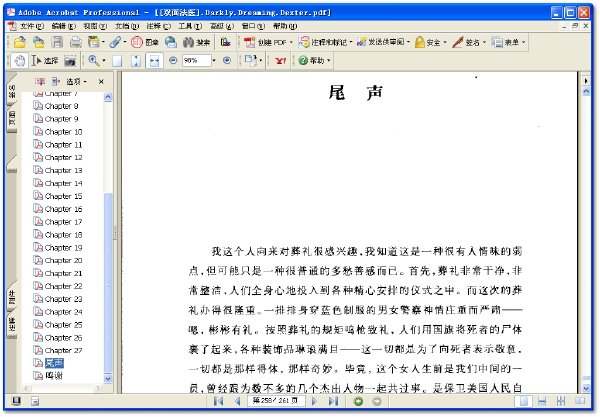
Task: Select the 尾声 bookmark
Action: (x=54, y=363)
